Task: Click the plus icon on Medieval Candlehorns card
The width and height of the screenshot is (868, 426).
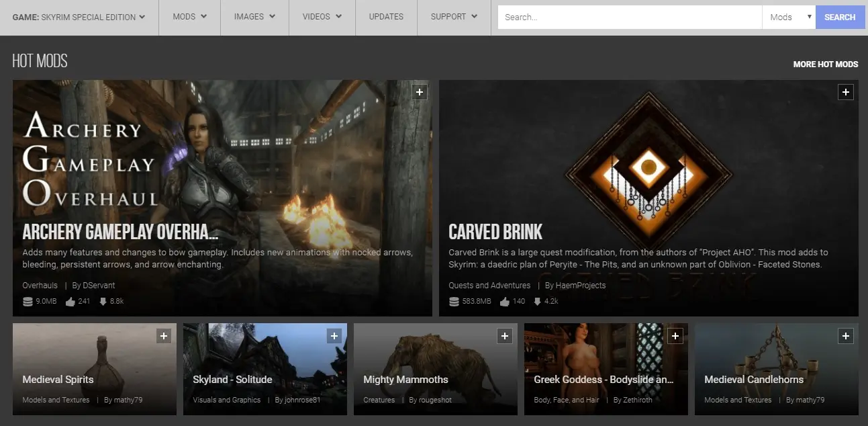Action: pos(846,335)
